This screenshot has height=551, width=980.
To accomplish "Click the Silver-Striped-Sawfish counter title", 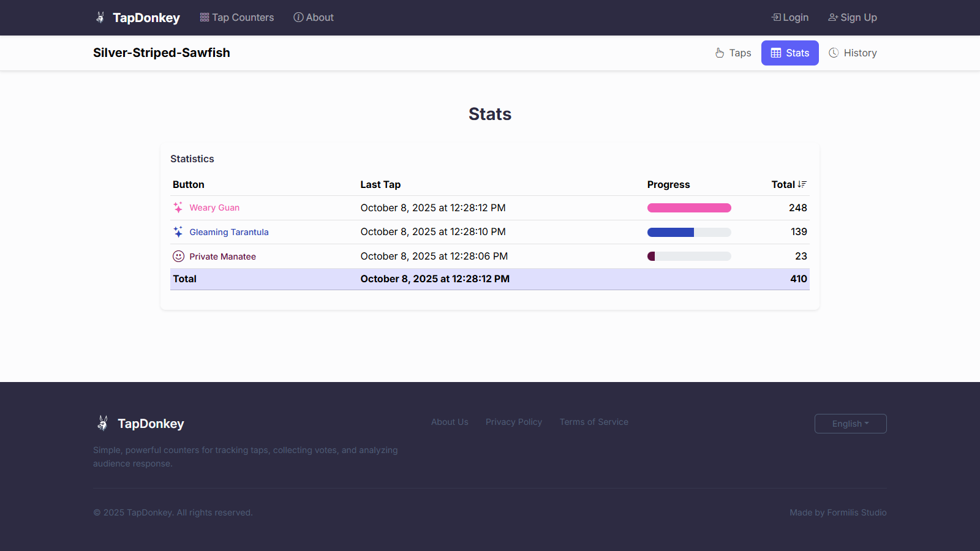I will pos(162,53).
